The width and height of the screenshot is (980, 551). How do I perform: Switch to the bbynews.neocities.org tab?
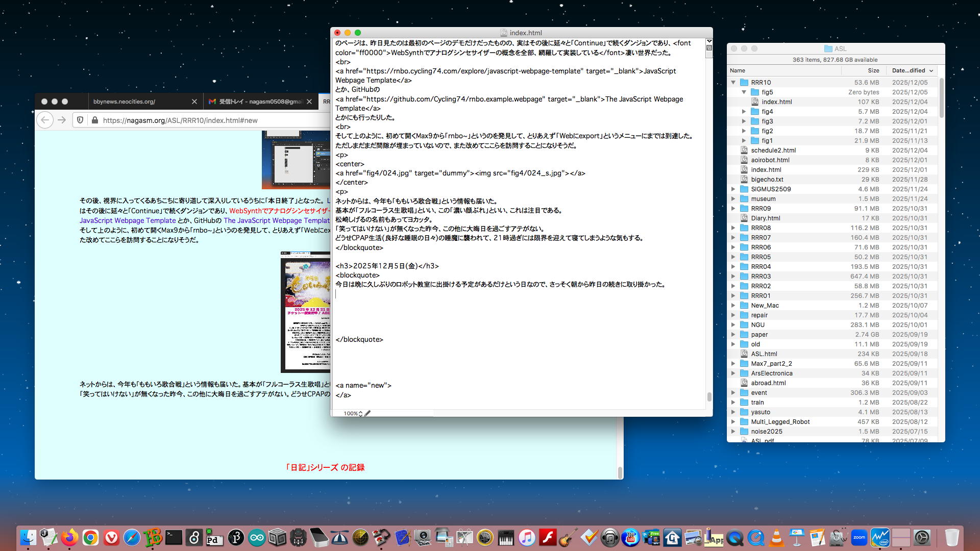(138, 102)
